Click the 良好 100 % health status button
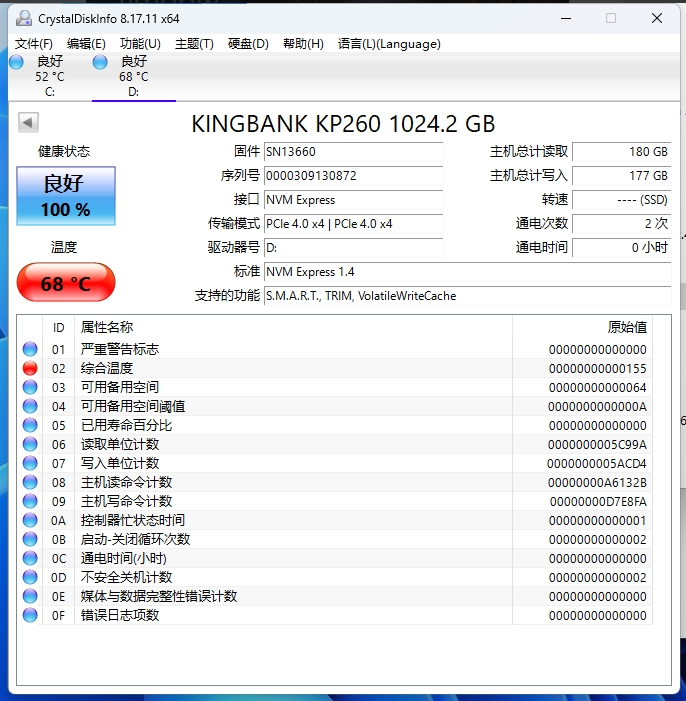This screenshot has height=701, width=686. click(66, 196)
